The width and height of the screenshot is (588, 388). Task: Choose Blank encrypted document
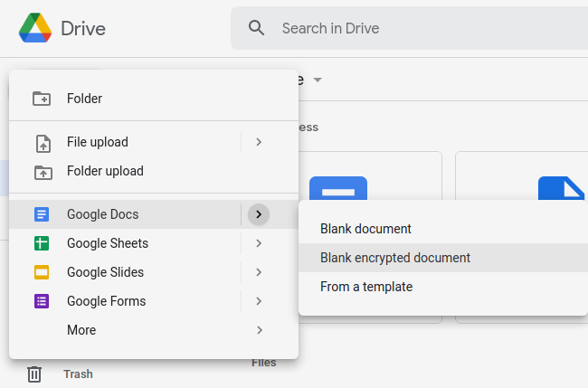point(395,258)
